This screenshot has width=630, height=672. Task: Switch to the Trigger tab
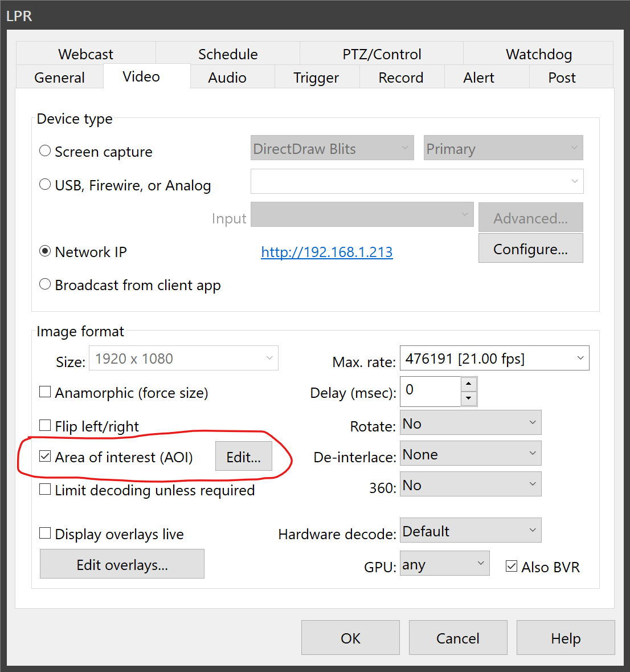click(316, 78)
